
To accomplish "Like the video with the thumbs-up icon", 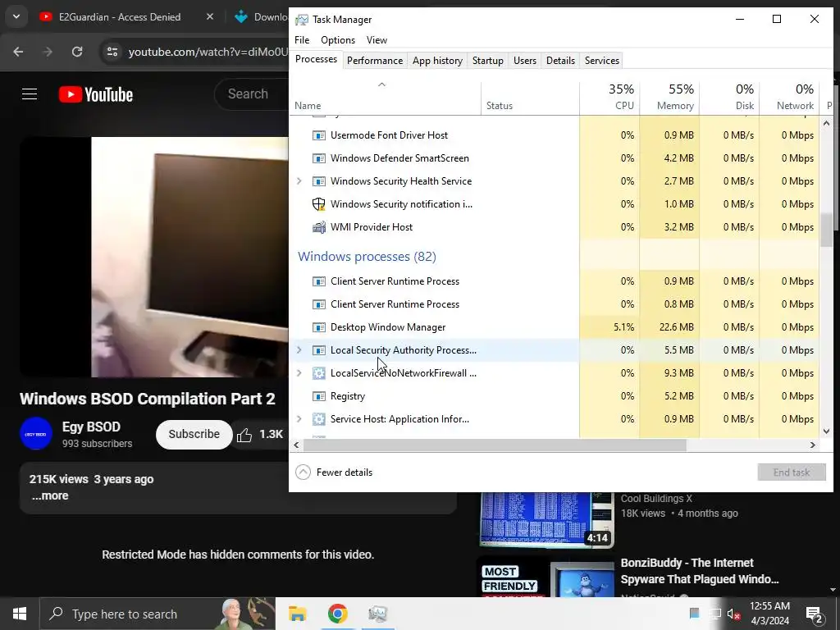I will pos(244,435).
